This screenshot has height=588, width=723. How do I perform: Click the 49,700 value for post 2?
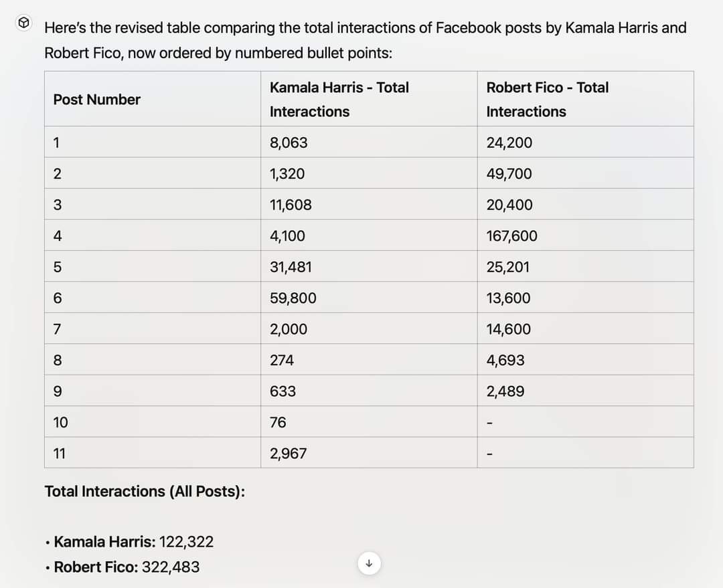click(509, 174)
